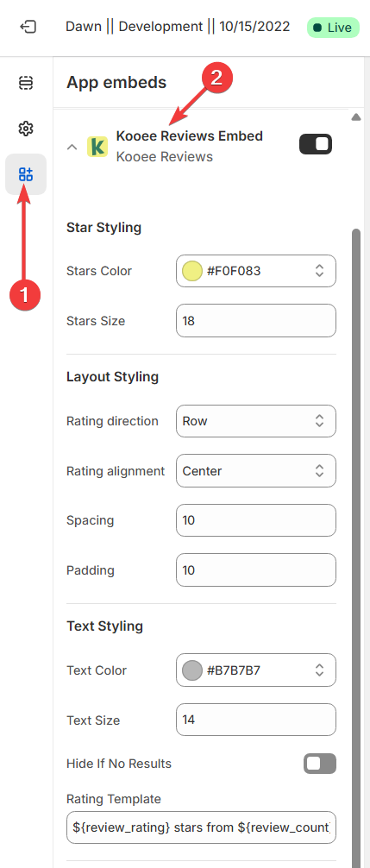Click the Stars Size input field
This screenshot has width=370, height=868.
pyautogui.click(x=256, y=320)
